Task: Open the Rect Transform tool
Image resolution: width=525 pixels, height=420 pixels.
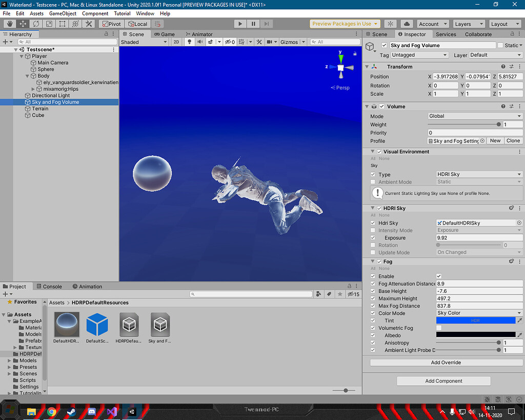Action: (x=61, y=24)
